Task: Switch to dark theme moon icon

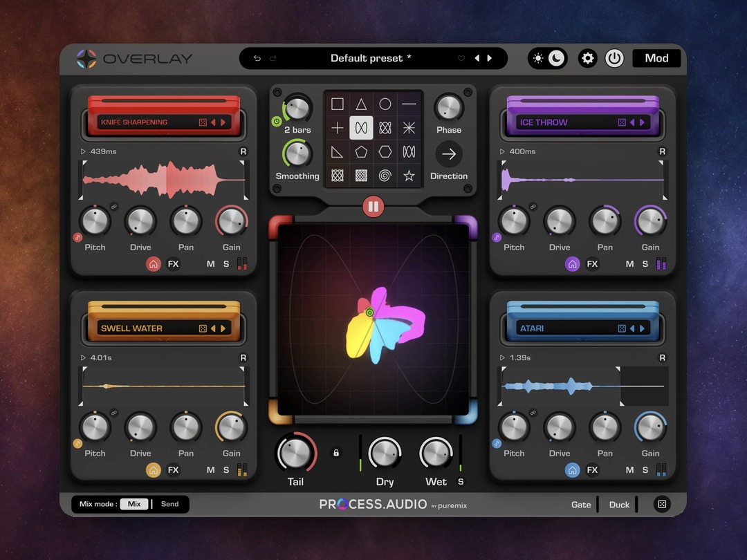Action: (x=556, y=58)
